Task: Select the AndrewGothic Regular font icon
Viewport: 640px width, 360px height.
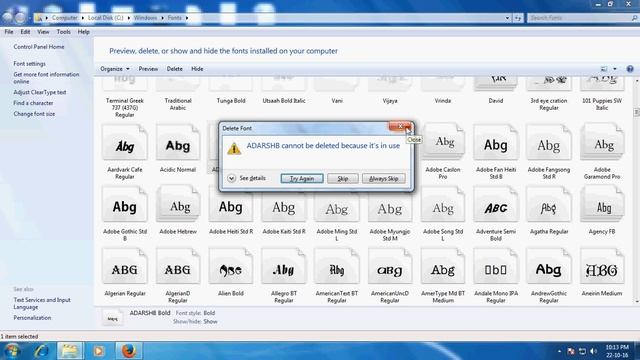Action: [x=549, y=267]
